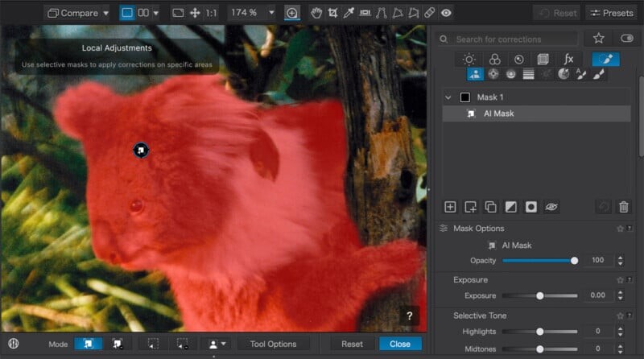
Task: Show favorite corrections with the star icon
Action: point(598,38)
